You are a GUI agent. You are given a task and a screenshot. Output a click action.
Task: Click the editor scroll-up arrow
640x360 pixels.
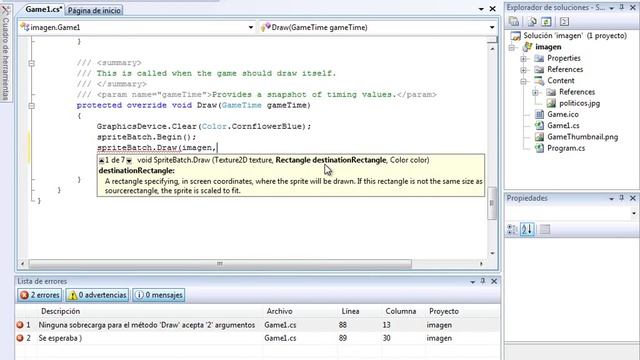(x=492, y=49)
